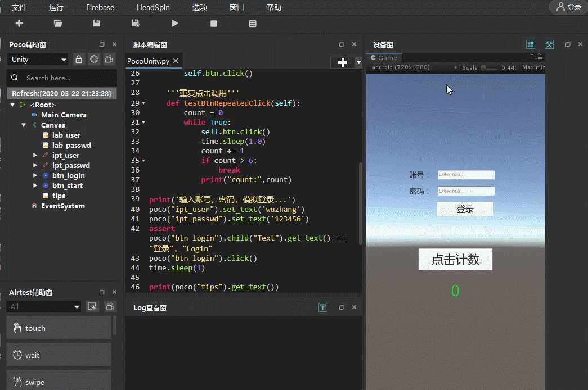
Task: Float the Airtest辅助窗 panel
Action: pyautogui.click(x=102, y=292)
